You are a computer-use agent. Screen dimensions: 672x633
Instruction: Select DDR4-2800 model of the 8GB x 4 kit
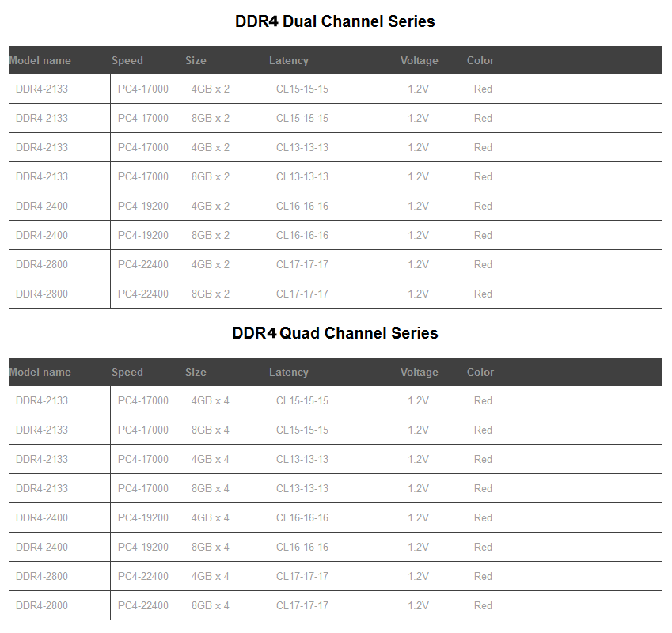point(42,605)
